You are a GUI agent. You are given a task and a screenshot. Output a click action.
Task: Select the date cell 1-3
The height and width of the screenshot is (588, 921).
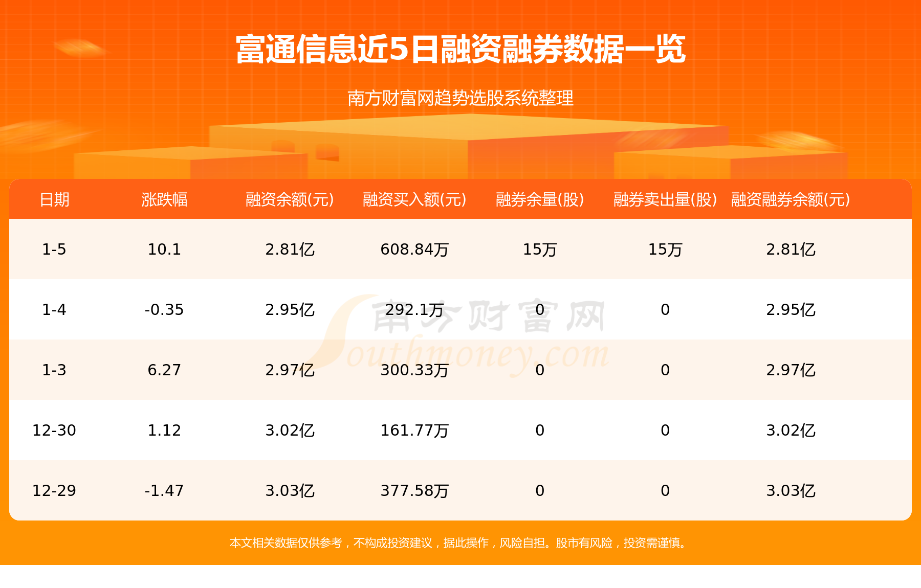54,370
